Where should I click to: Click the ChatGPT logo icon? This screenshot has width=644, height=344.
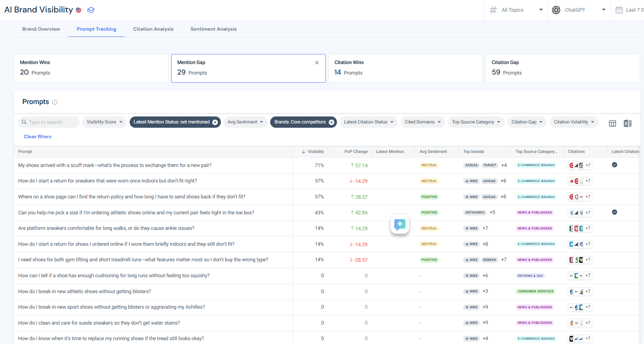point(556,10)
